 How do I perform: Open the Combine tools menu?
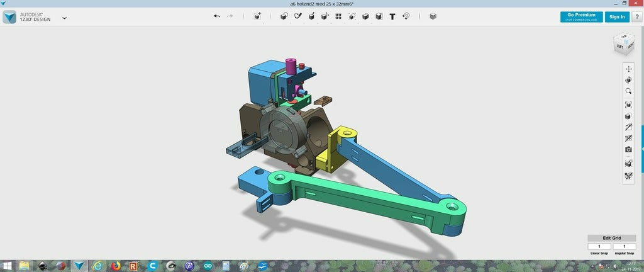(365, 16)
